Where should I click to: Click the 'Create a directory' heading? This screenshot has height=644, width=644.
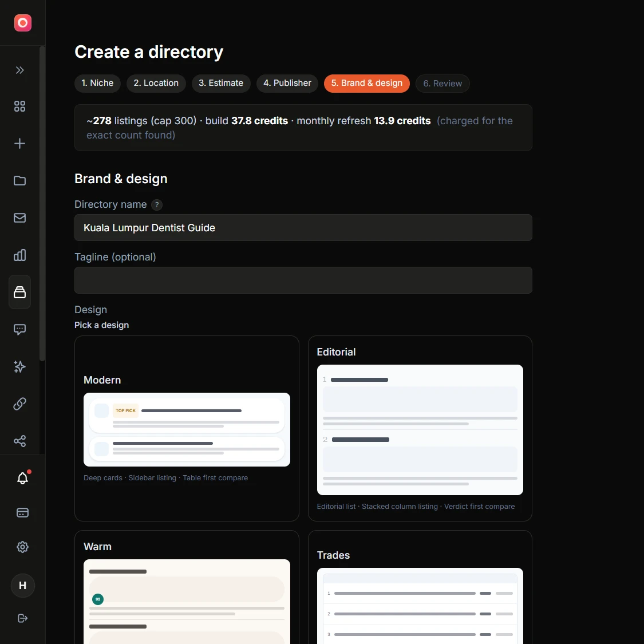[x=149, y=52]
